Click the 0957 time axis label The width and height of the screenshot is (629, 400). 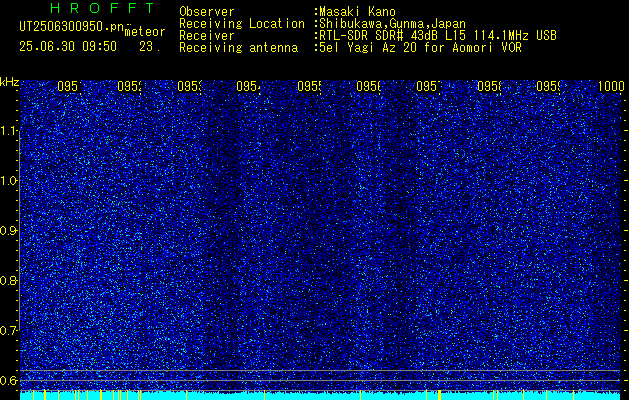click(429, 86)
